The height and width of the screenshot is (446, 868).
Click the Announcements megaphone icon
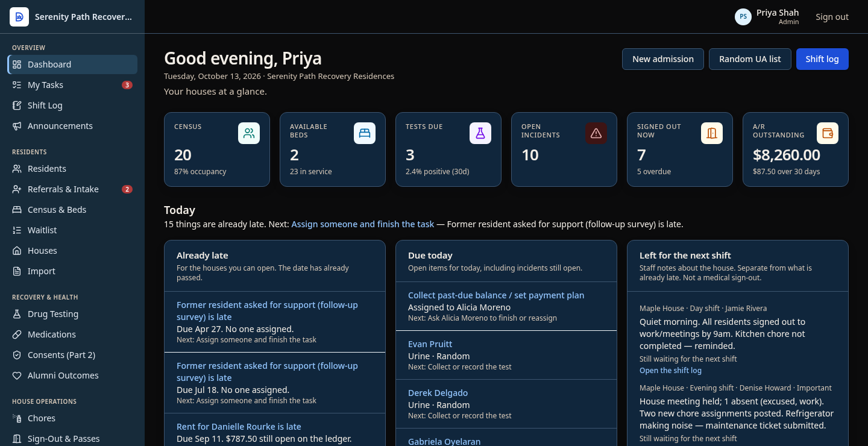[17, 126]
